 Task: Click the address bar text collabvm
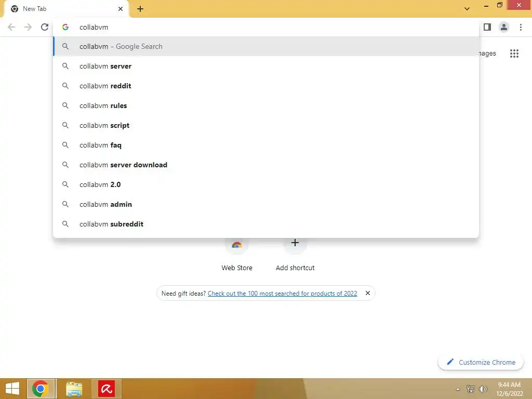pos(94,27)
